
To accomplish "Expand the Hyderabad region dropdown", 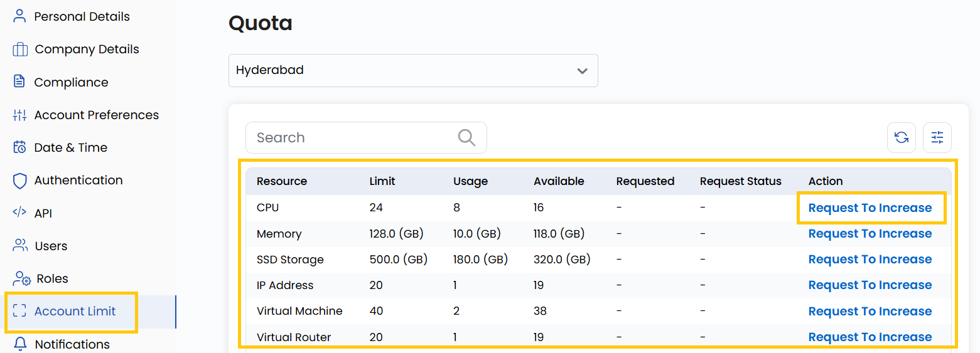I will 412,70.
